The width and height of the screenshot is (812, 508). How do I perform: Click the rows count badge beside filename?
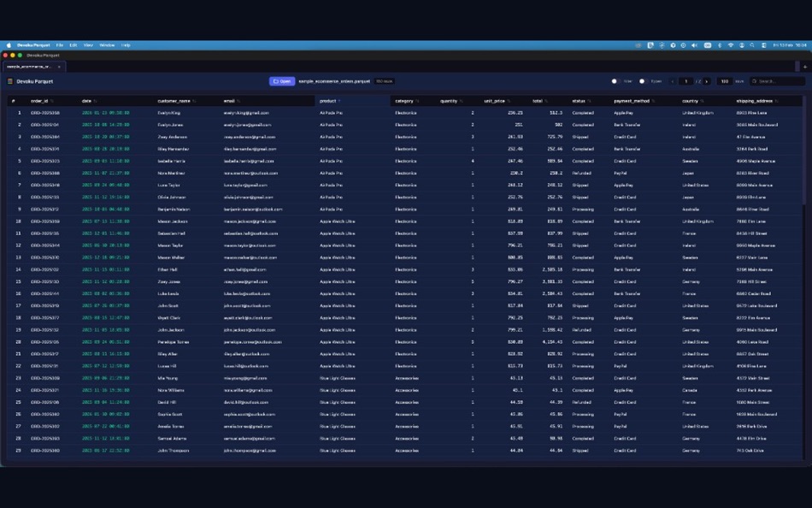[385, 81]
